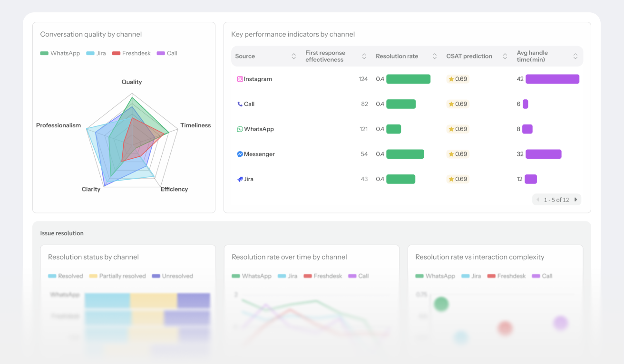Click the Jira icon in the table row

(240, 179)
